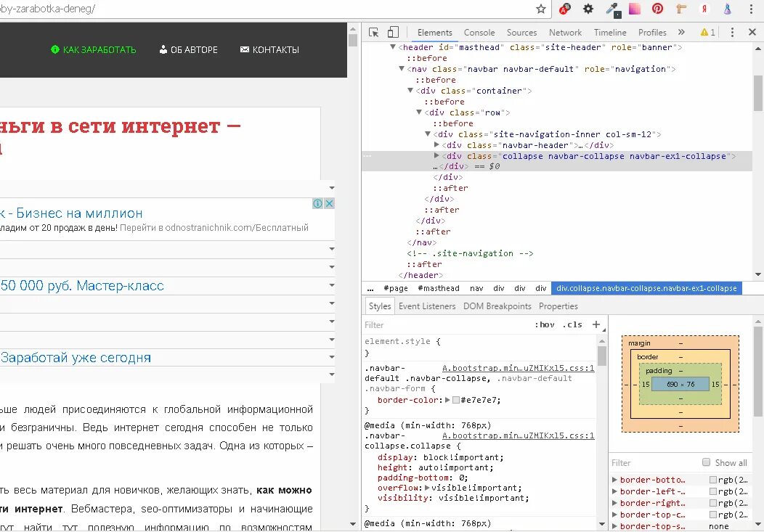The height and width of the screenshot is (532, 764).
Task: Click the pink gradient extension icon
Action: 635,8
